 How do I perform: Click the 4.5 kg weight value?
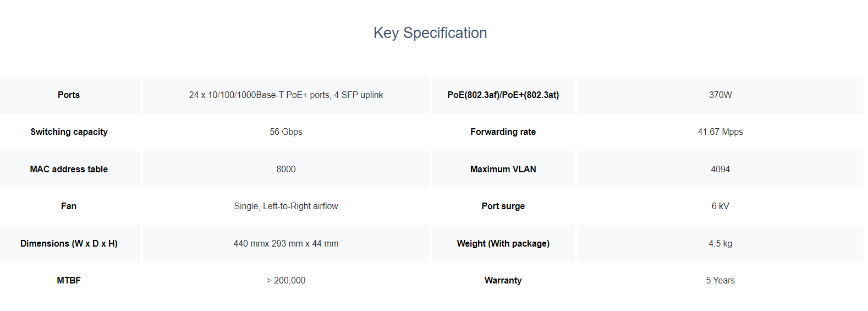pos(721,244)
